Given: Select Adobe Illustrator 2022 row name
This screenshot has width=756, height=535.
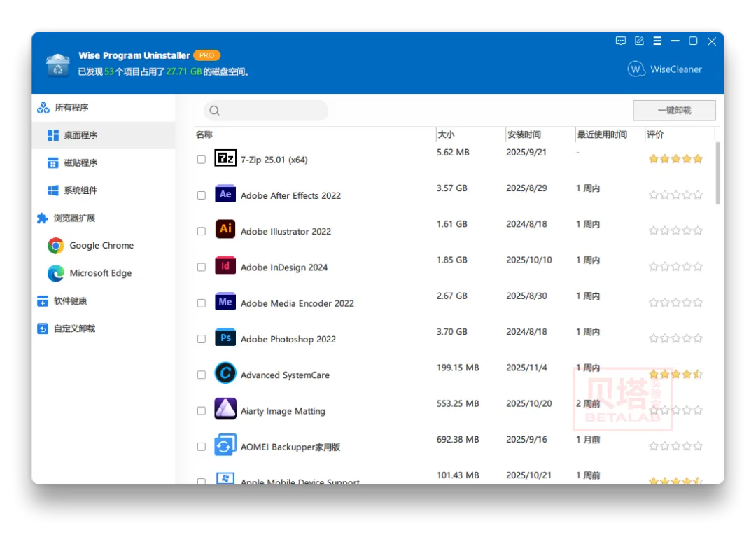Looking at the screenshot, I should coord(286,232).
